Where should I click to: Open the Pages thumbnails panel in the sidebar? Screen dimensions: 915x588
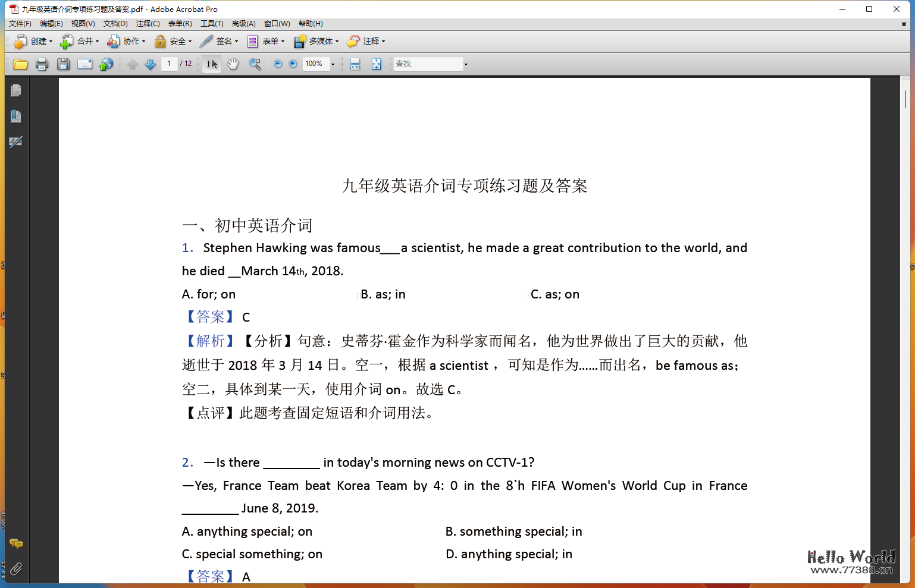16,90
